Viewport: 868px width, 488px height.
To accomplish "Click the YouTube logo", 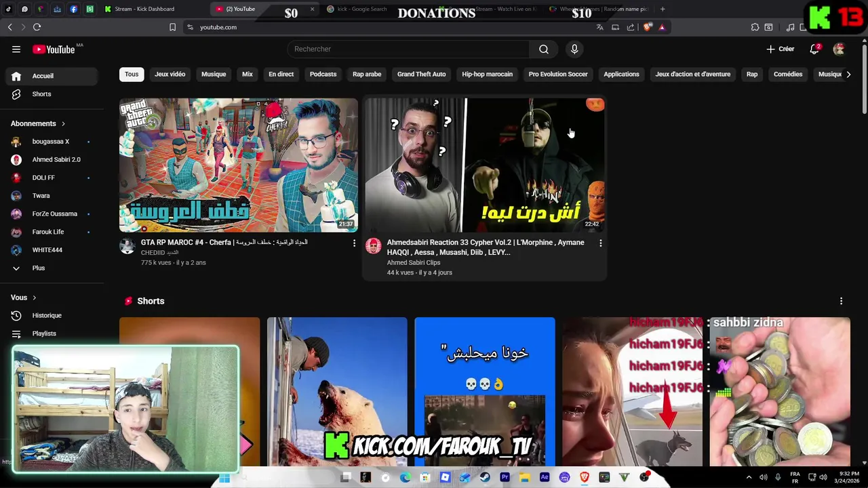I will (54, 49).
